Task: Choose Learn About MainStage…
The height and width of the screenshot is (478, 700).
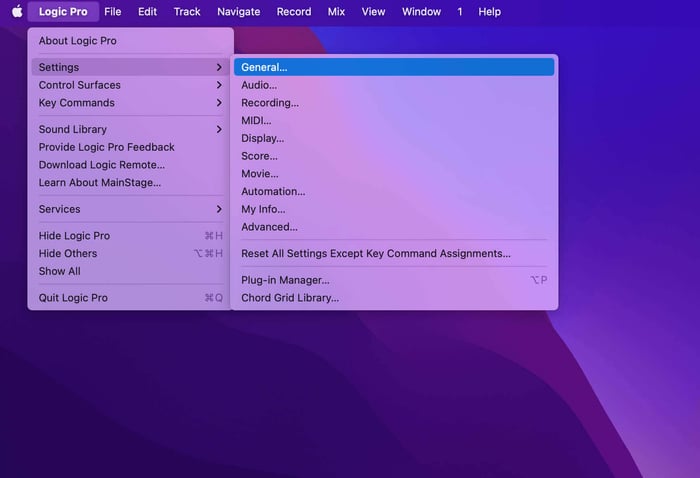Action: (x=130, y=183)
